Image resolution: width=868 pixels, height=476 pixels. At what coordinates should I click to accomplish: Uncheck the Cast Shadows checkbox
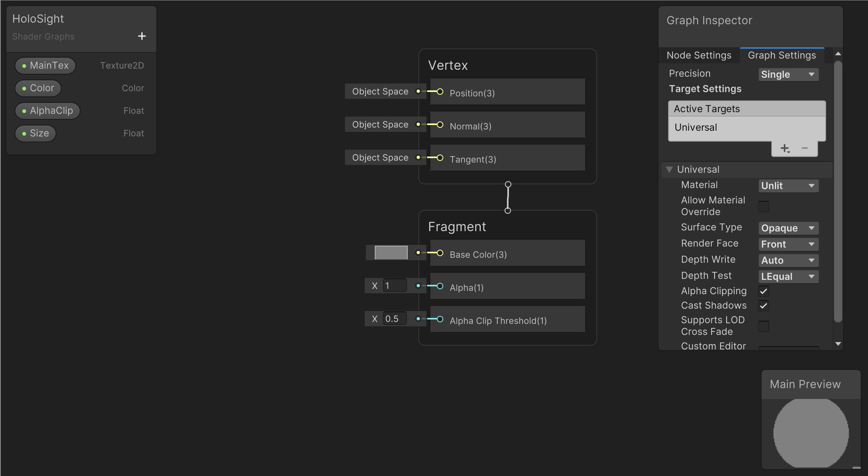[x=763, y=306]
